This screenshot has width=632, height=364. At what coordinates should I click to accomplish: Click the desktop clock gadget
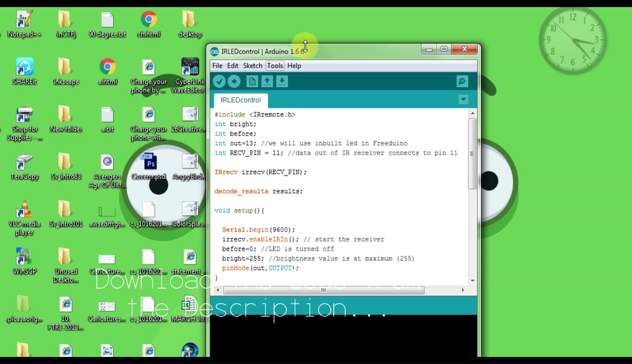point(573,39)
